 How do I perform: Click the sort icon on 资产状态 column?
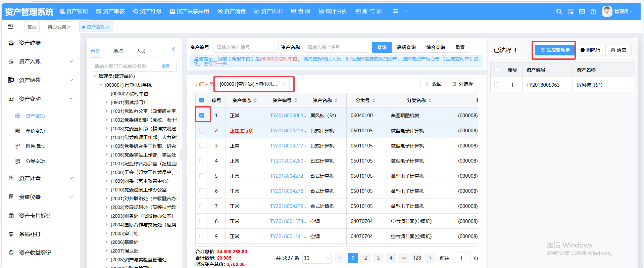click(x=255, y=100)
